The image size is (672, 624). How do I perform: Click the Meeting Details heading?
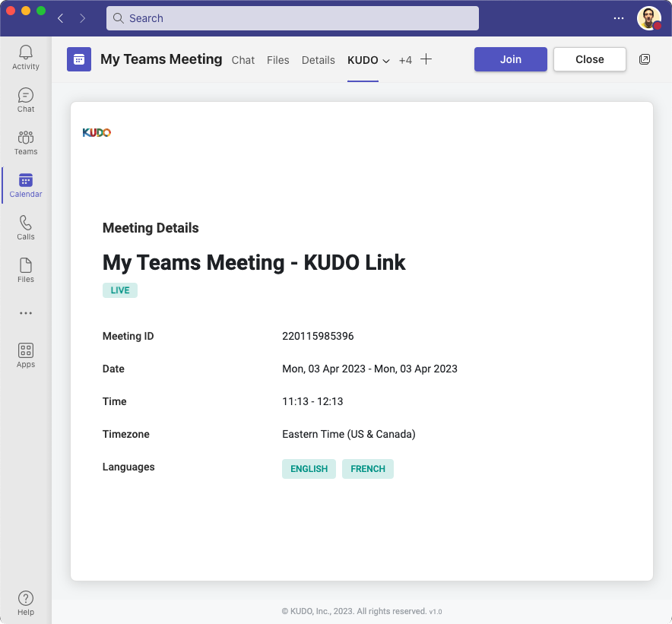coord(151,228)
